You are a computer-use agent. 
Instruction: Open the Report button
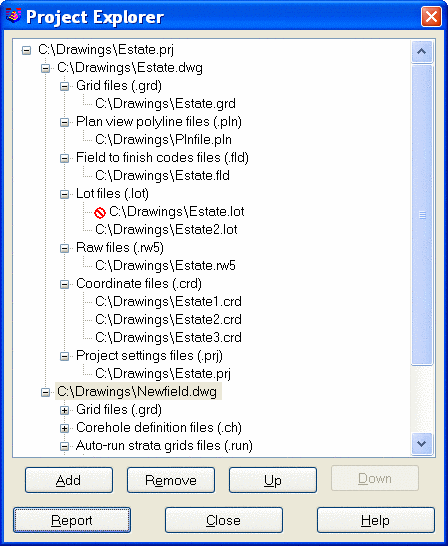(x=72, y=520)
